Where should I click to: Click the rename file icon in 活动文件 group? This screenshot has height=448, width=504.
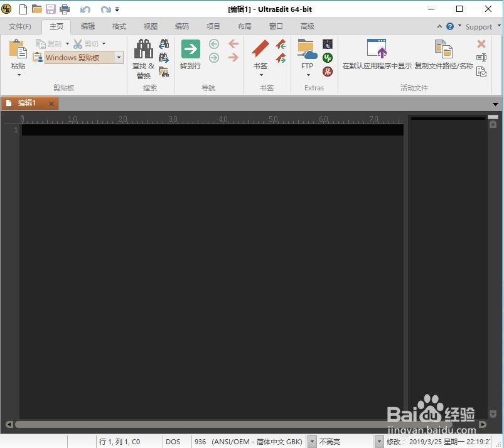(481, 58)
